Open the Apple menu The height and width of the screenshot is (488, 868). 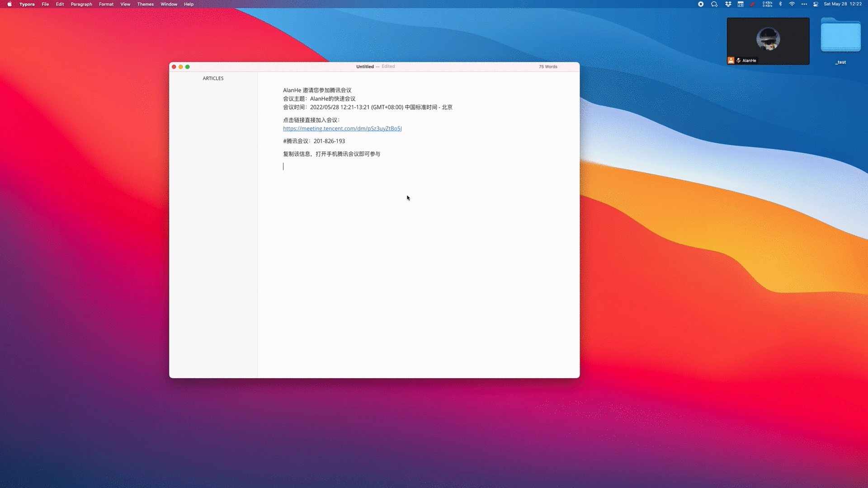9,4
